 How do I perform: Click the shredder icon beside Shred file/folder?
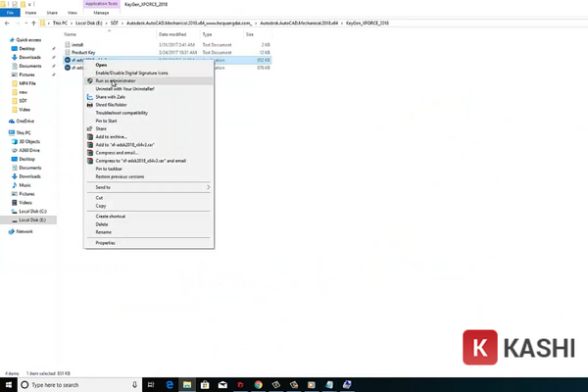[90, 105]
